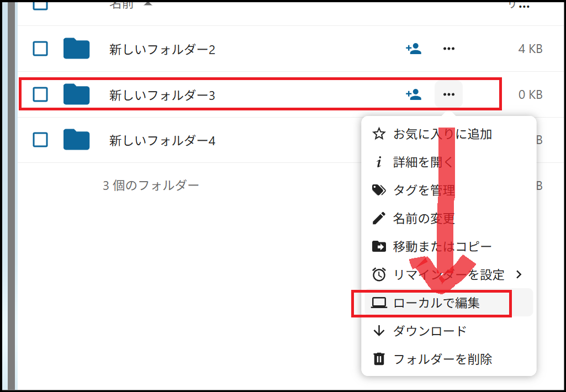566x392 pixels.
Task: Click the tag icon to manage tags
Action: pos(379,190)
